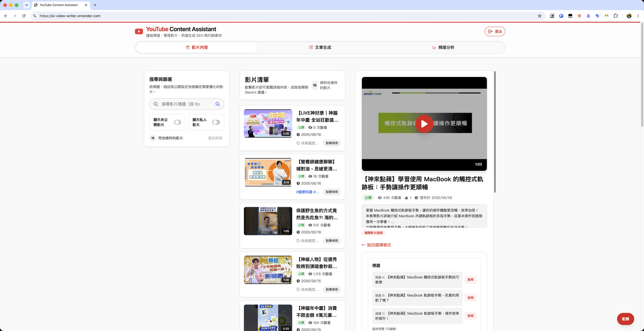This screenshot has height=331, width=644.
Task: Click 重設篩選 reset filter link
Action: pyautogui.click(x=215, y=138)
